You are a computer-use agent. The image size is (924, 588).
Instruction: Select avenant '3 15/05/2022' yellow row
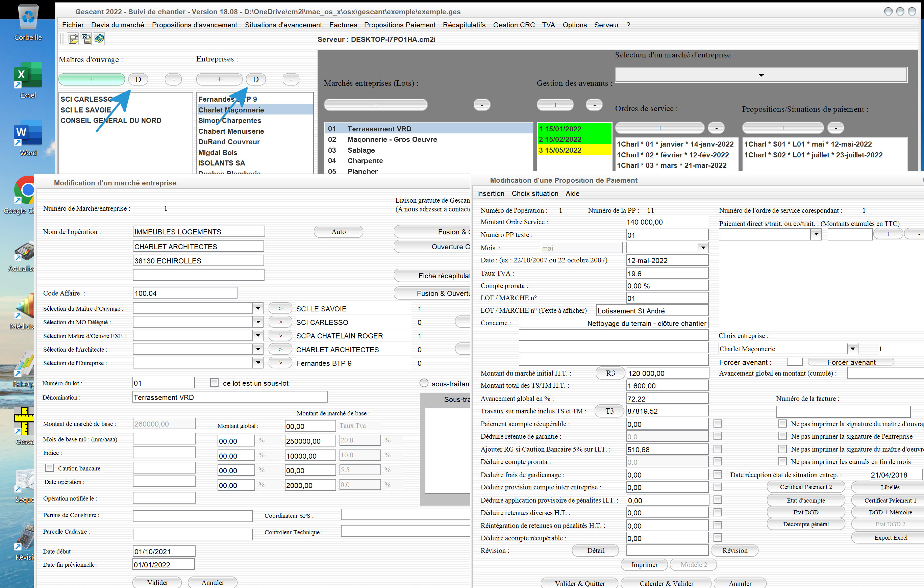[574, 150]
